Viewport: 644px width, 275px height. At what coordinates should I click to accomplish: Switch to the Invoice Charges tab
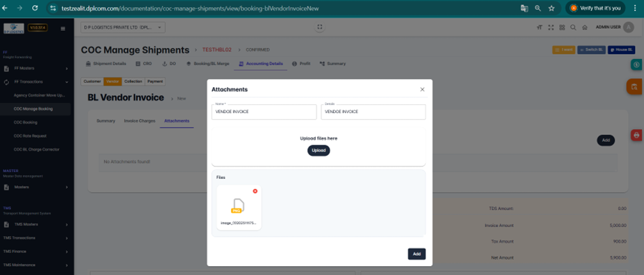click(x=139, y=121)
